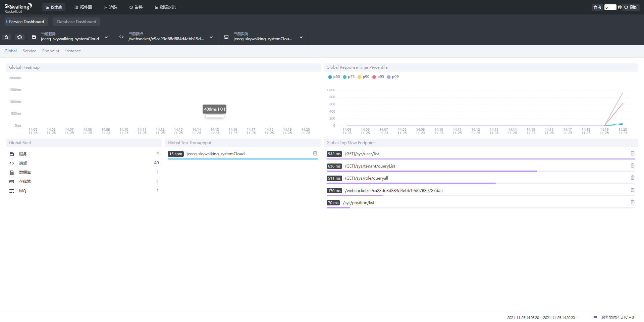644x322 pixels.
Task: Click the 511 ms progress bar
Action: (481, 183)
